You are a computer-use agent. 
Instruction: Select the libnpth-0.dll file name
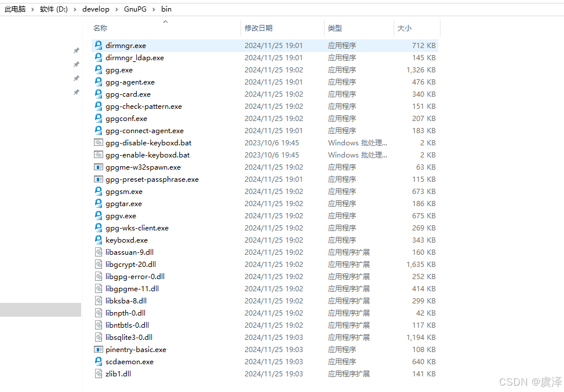pos(125,313)
